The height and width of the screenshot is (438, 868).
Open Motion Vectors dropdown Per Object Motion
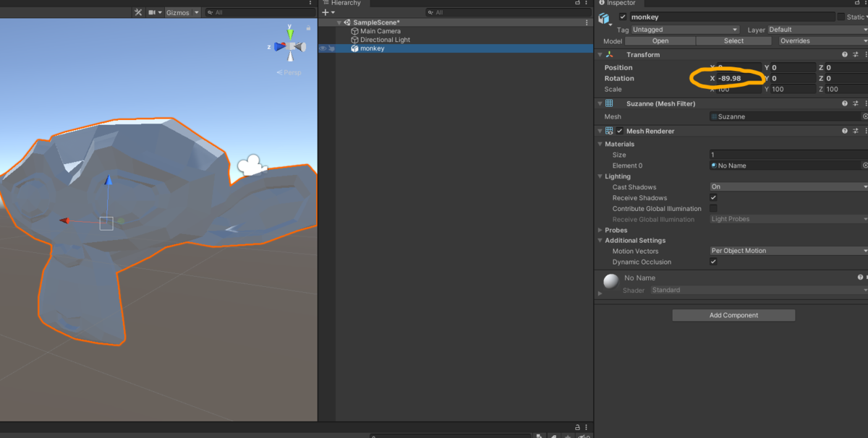click(x=788, y=251)
